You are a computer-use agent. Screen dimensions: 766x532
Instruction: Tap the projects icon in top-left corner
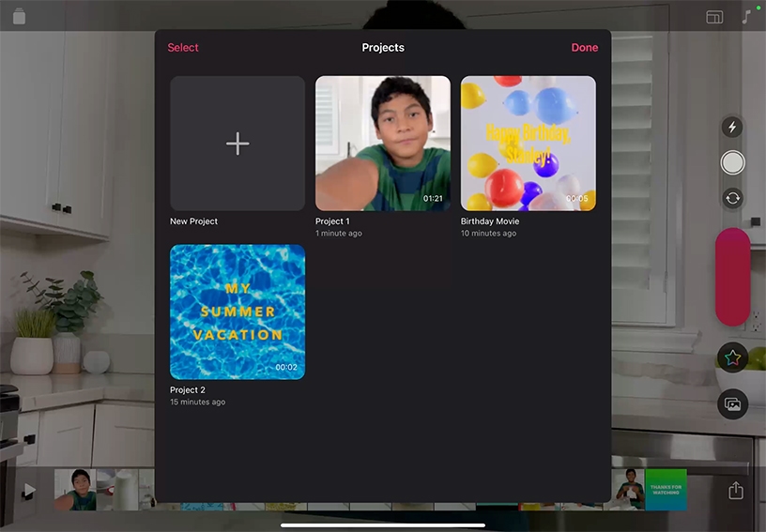click(x=20, y=17)
